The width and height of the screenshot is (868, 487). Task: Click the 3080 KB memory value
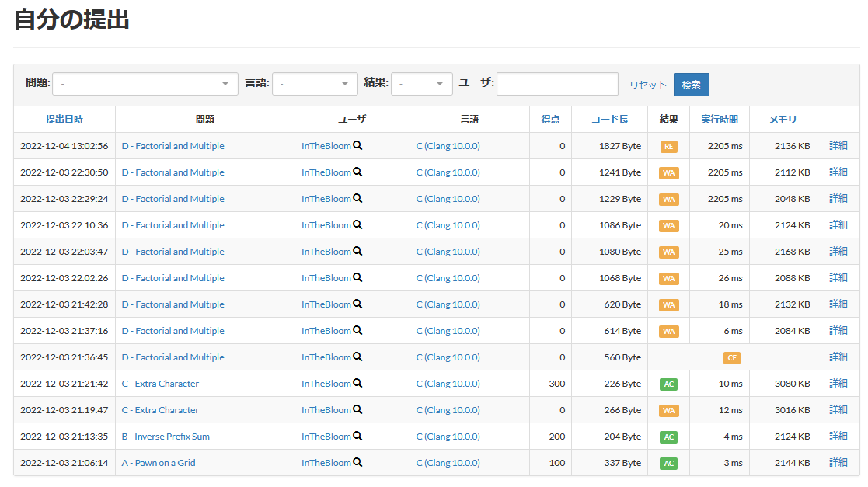coord(792,384)
